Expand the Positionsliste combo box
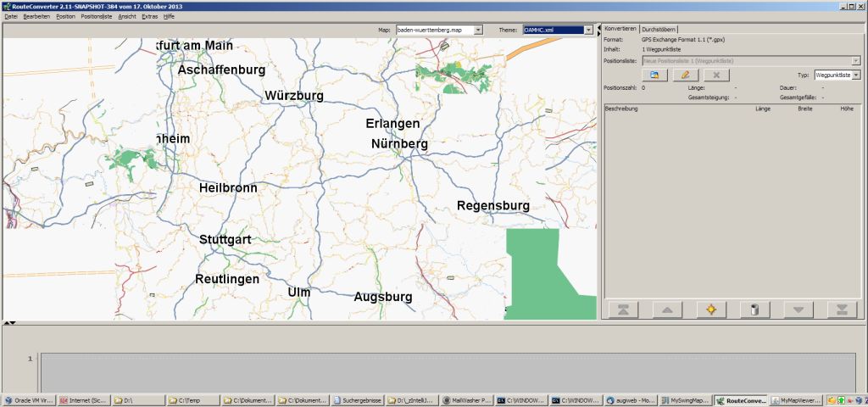The height and width of the screenshot is (407, 868). 856,60
